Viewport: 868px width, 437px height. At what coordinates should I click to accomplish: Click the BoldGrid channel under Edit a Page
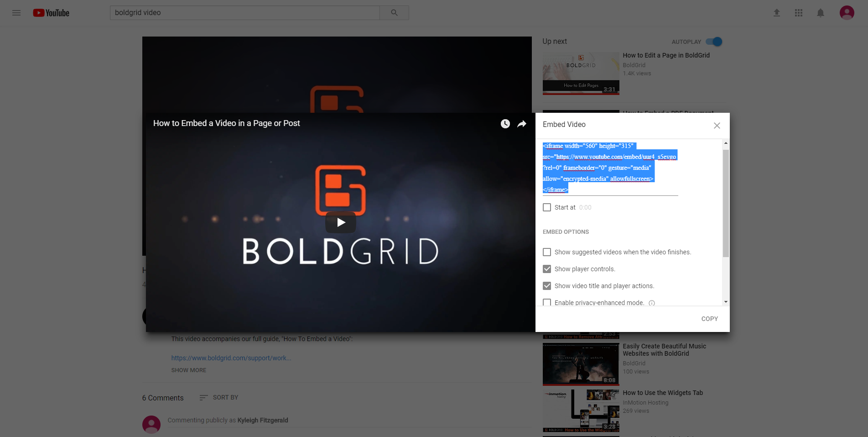tap(634, 65)
